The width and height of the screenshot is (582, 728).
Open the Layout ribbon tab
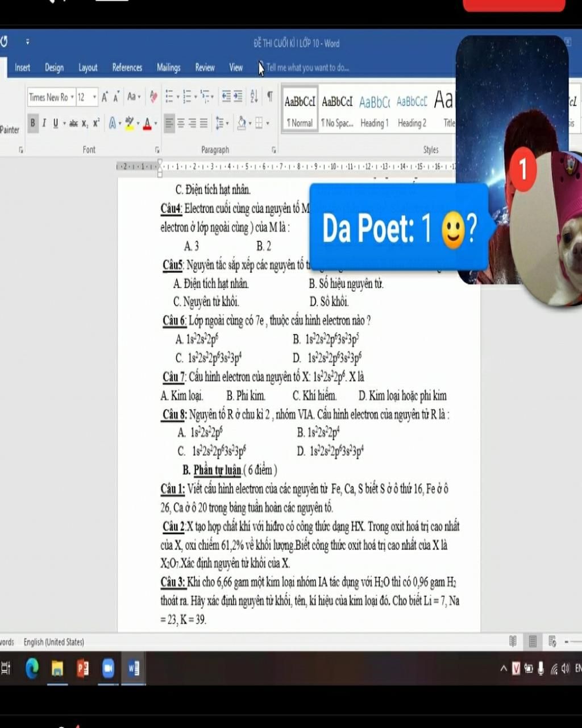pos(88,68)
